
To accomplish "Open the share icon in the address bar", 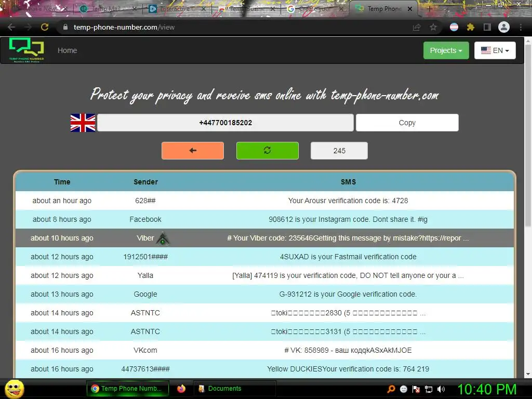I will coord(417,27).
